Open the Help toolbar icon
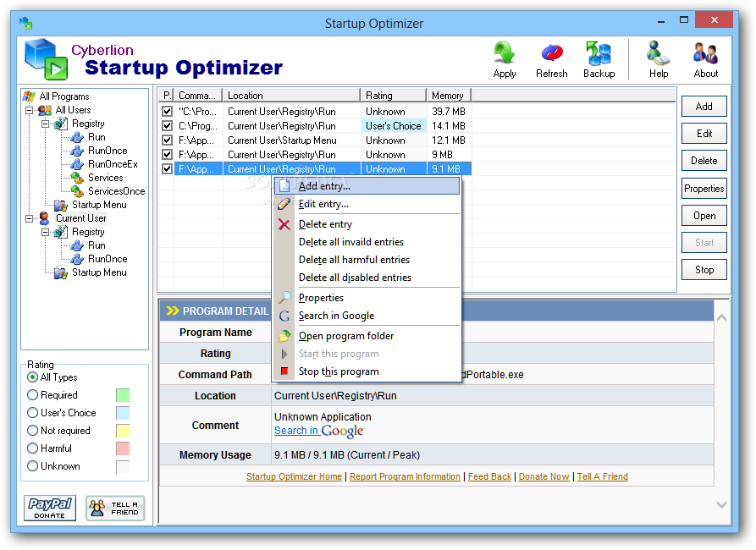 pyautogui.click(x=658, y=53)
